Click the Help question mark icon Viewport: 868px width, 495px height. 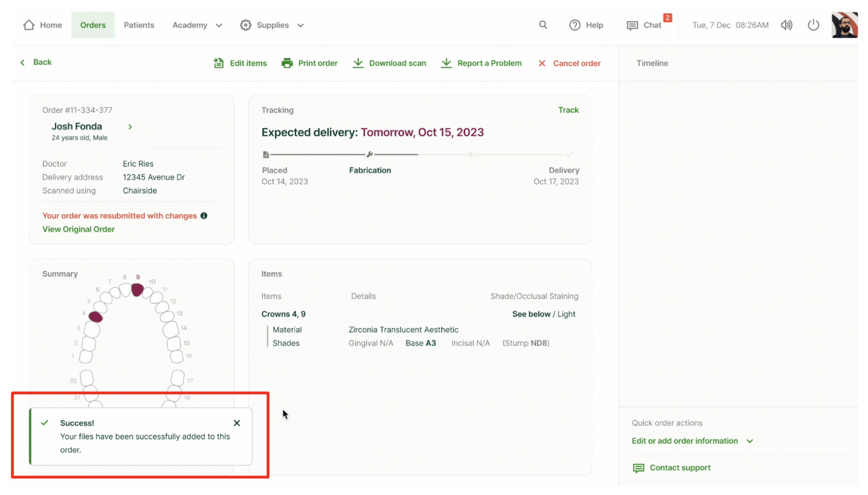(x=575, y=26)
